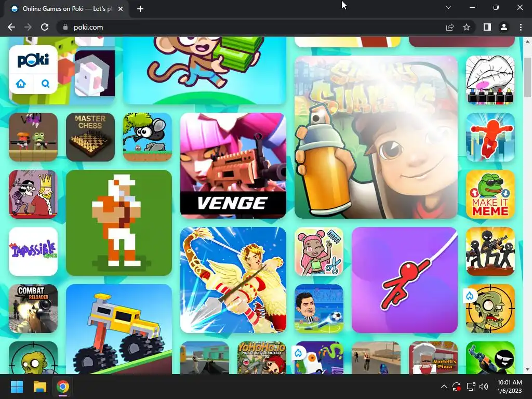Click the poki.com address bar
The image size is (532, 399).
pyautogui.click(x=251, y=27)
